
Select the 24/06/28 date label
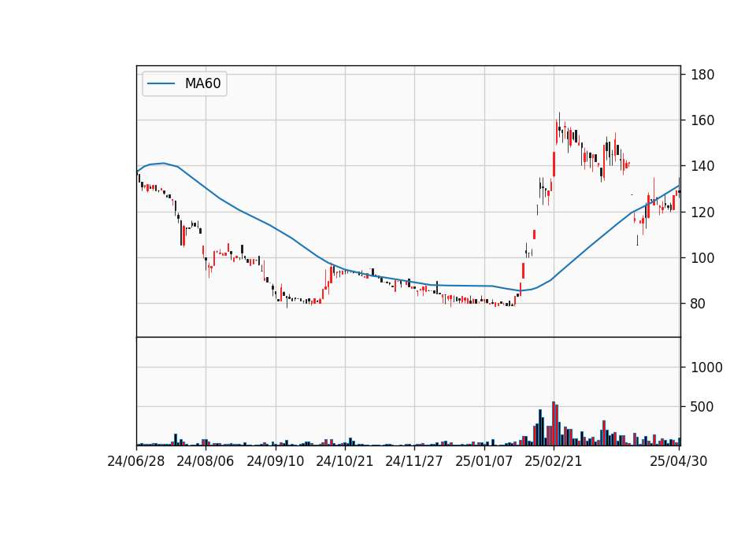pyautogui.click(x=136, y=461)
